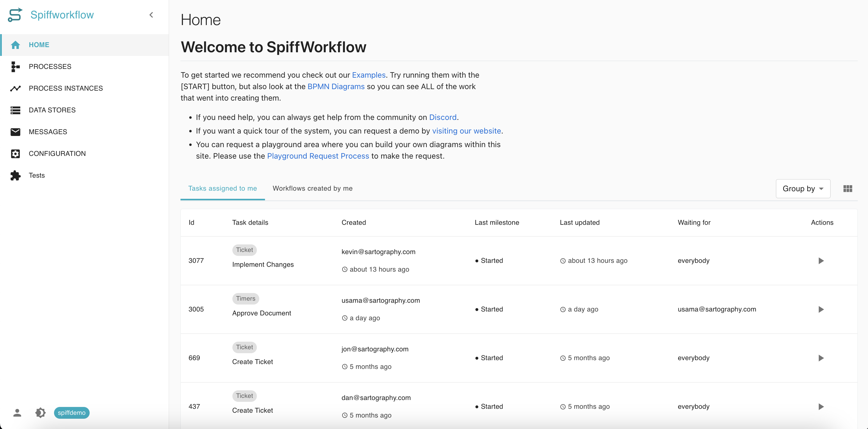Click the Create Ticket name on task 669
868x429 pixels.
point(252,362)
